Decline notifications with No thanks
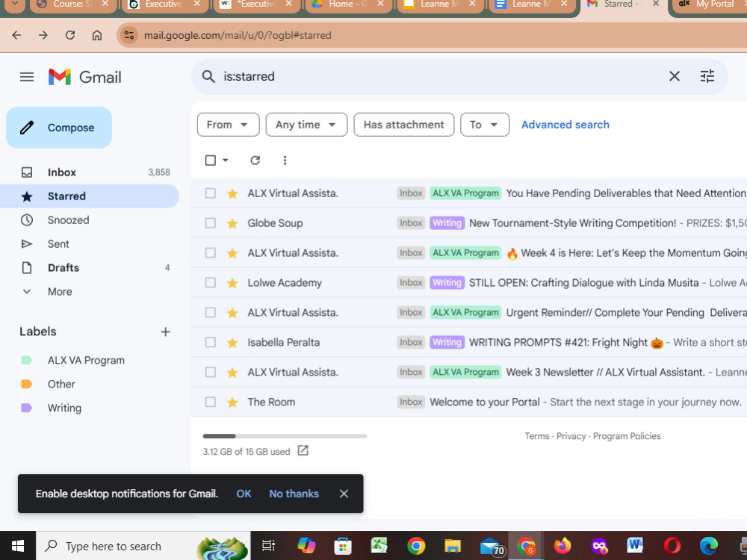747x560 pixels. point(294,494)
